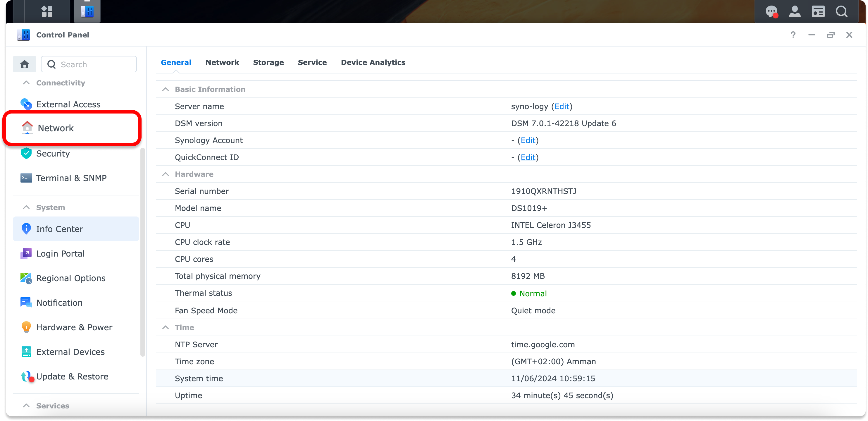Screen dimensions: 868x421
Task: Open Terminal & SNMP settings
Action: coord(71,178)
